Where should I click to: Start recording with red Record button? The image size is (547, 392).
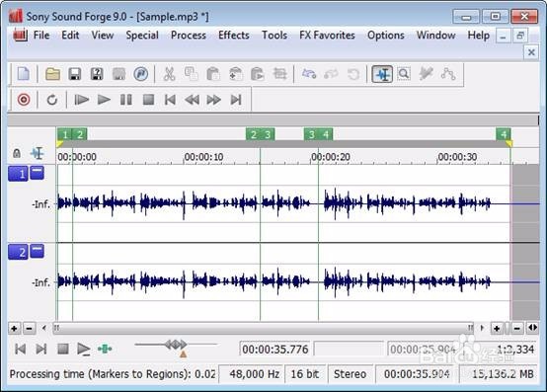[x=24, y=100]
